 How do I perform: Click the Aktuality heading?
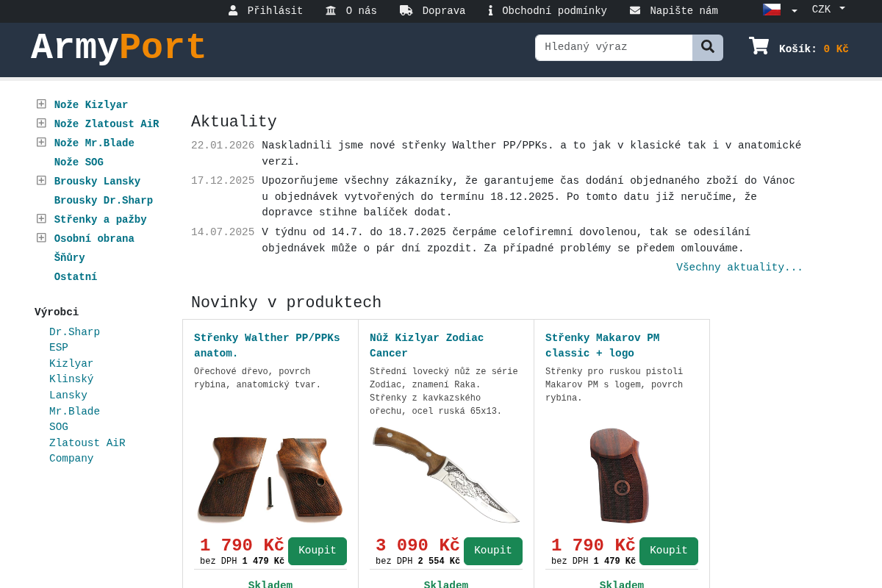pyautogui.click(x=234, y=122)
